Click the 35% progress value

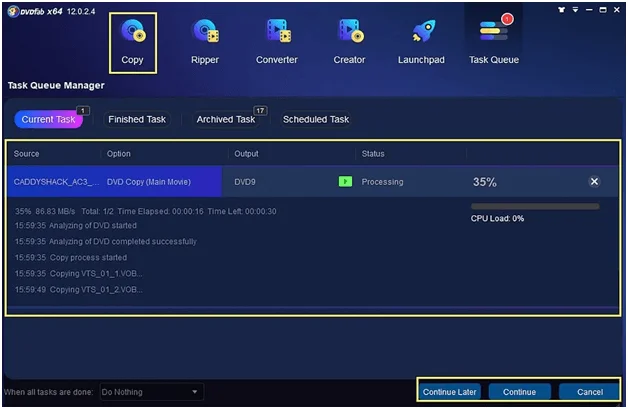[485, 182]
